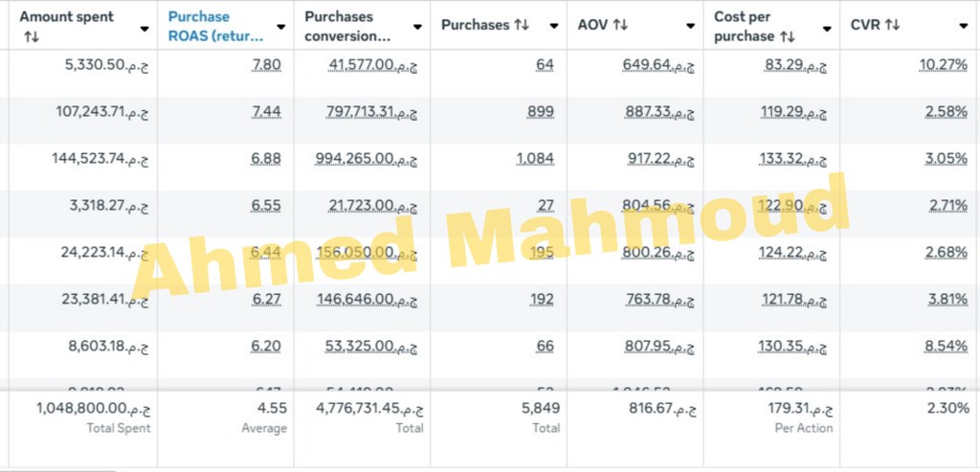Open the Purchases column dropdown arrow
Screen dimensions: 980x472
coord(555,28)
